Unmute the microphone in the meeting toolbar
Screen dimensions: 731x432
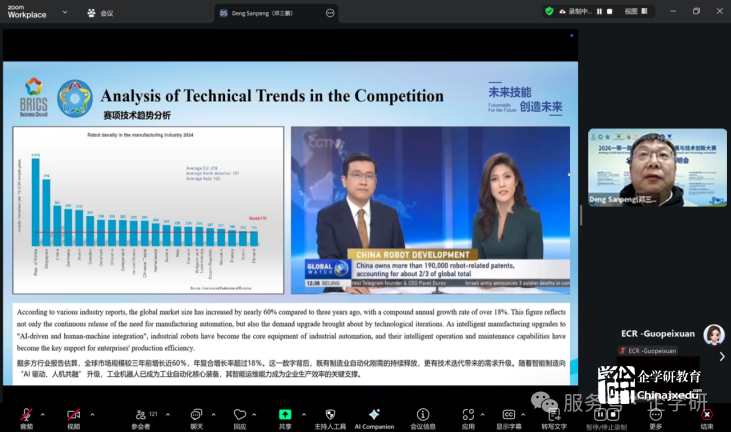coord(25,413)
